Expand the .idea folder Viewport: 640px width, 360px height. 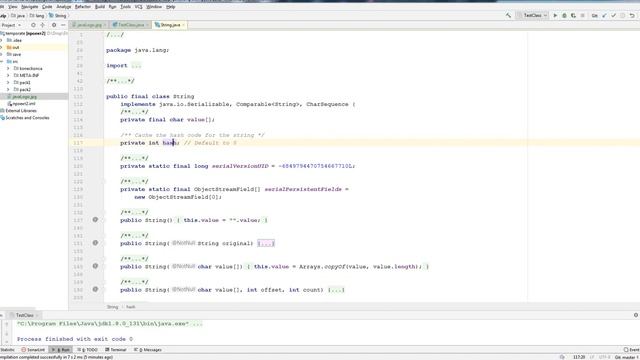(x=2, y=40)
